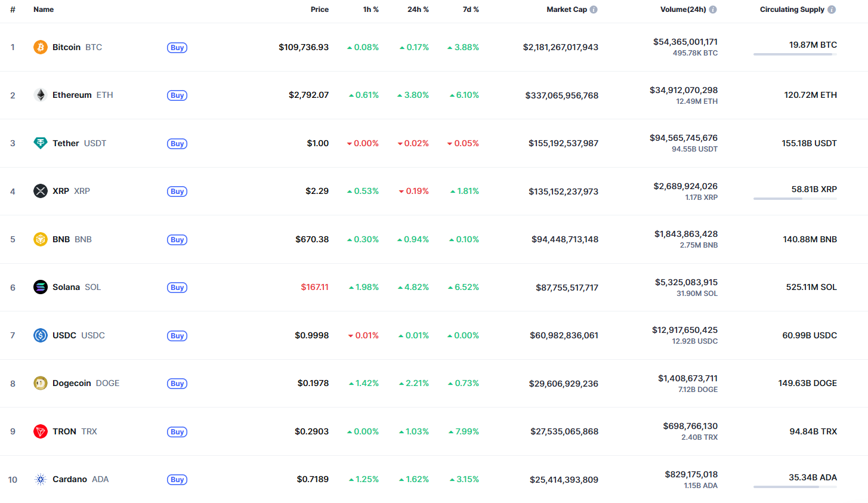Hit the Buy button for USDC
Image resolution: width=868 pixels, height=503 pixels.
pos(177,336)
